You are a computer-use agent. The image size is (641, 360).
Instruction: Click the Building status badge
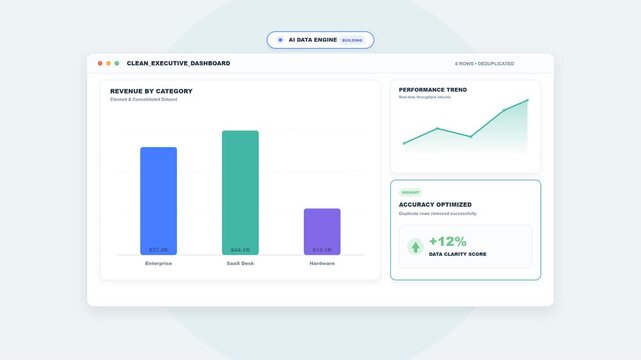click(x=352, y=40)
